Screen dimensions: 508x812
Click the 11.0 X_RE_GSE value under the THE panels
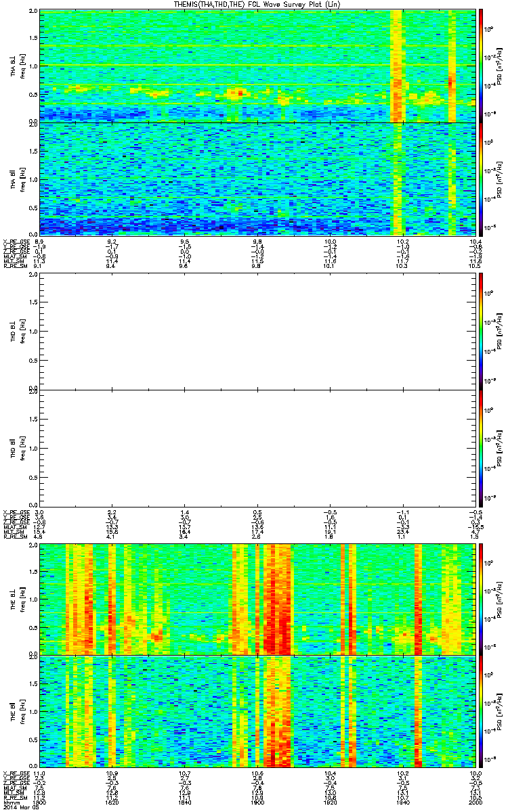[x=39, y=773]
